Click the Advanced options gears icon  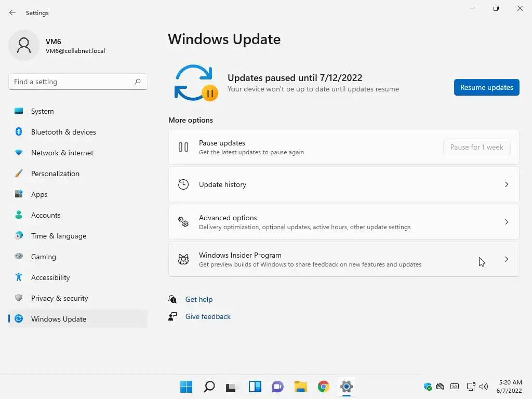[x=183, y=222]
